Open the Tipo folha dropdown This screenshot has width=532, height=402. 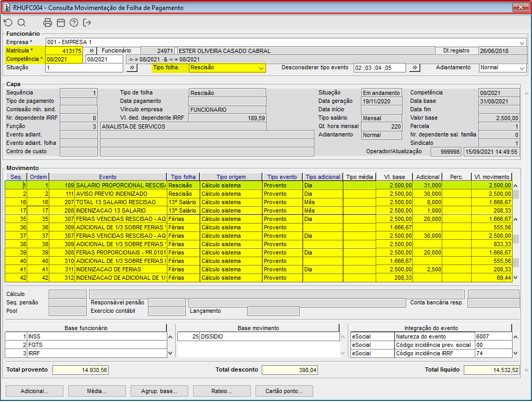(x=261, y=68)
